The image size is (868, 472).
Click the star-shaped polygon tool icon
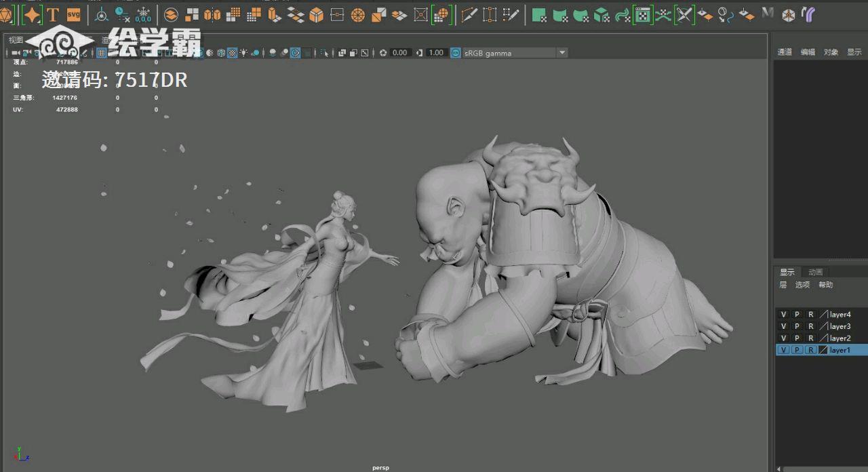(x=32, y=14)
